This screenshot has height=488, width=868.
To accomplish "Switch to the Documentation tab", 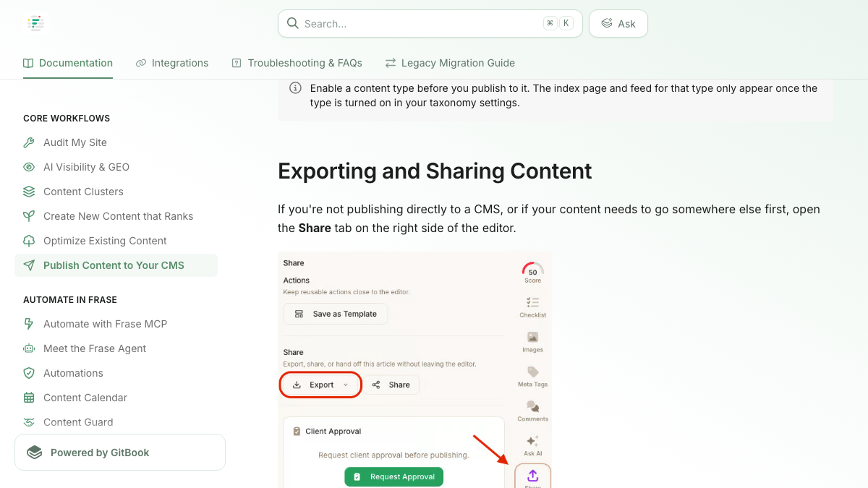I will point(68,63).
